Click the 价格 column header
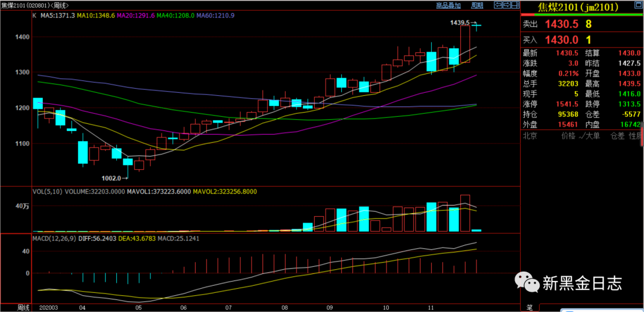This screenshot has height=312, width=644. (x=568, y=136)
